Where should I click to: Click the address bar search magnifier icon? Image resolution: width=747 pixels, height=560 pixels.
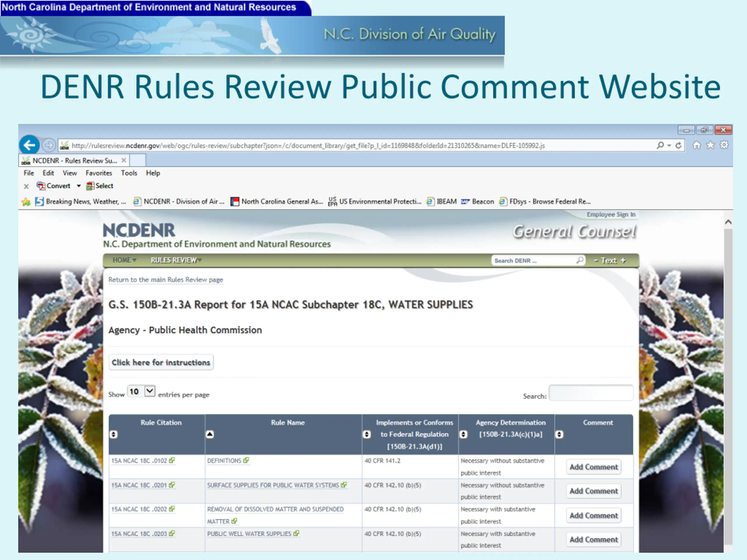(660, 146)
